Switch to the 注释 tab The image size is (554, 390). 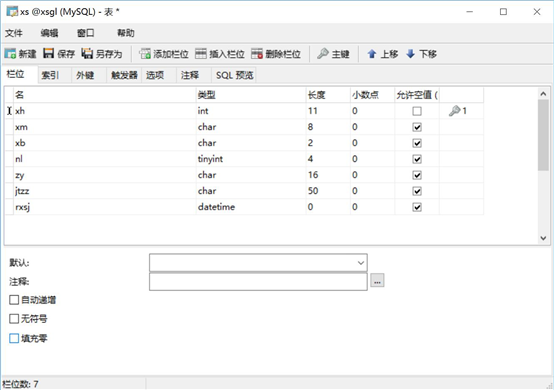click(x=194, y=75)
